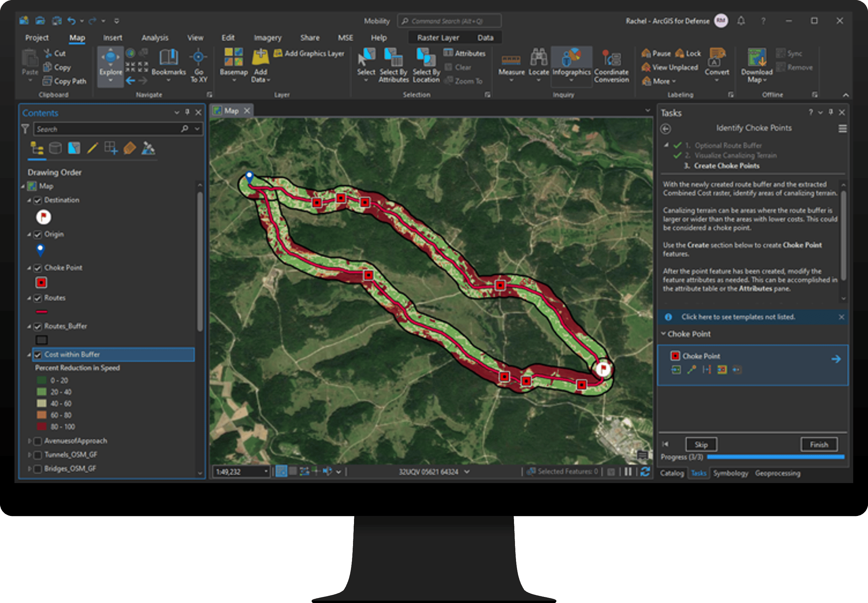The image size is (868, 603).
Task: Switch to the Geoprocessing pane tab
Action: pos(777,473)
